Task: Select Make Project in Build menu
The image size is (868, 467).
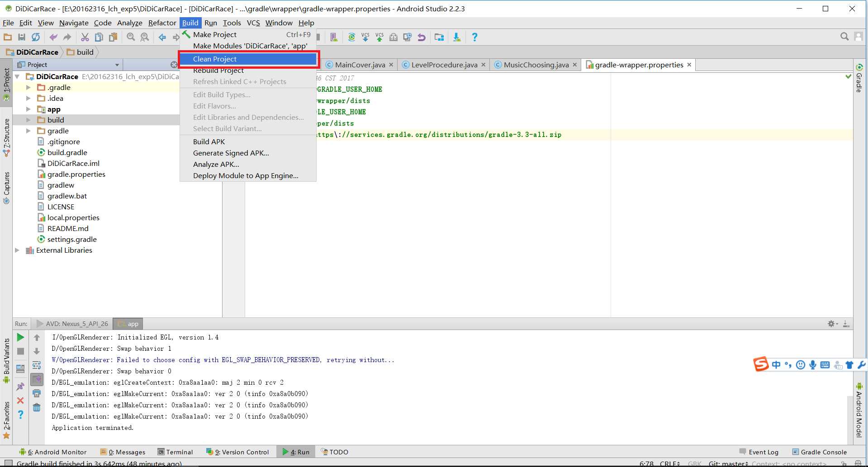Action: [x=248, y=34]
